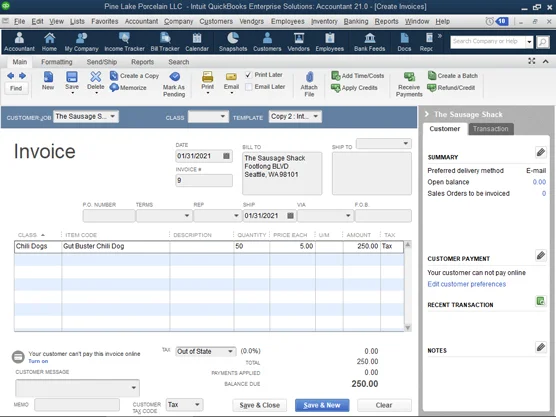Click Save & New button
The height and width of the screenshot is (417, 556).
[x=322, y=405]
